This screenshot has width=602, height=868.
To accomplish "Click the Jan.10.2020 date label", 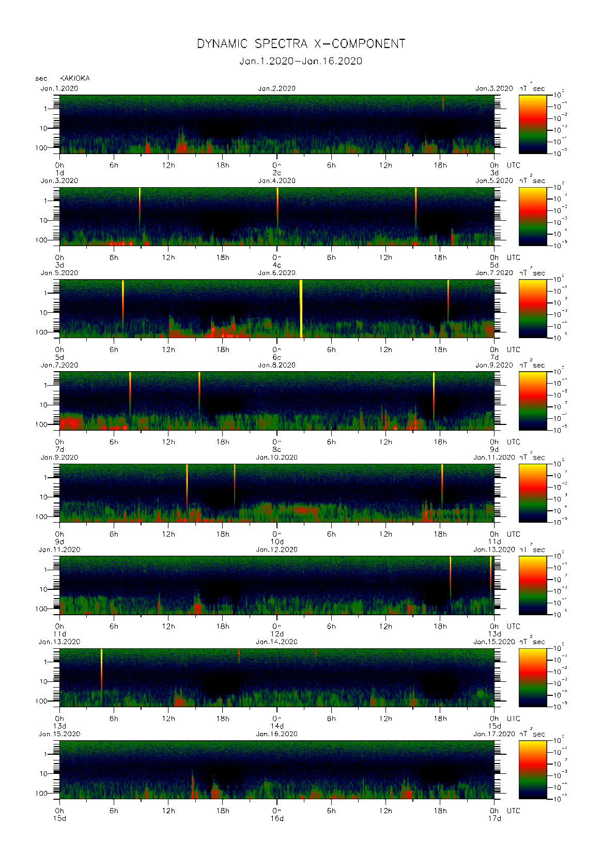I will 277,458.
